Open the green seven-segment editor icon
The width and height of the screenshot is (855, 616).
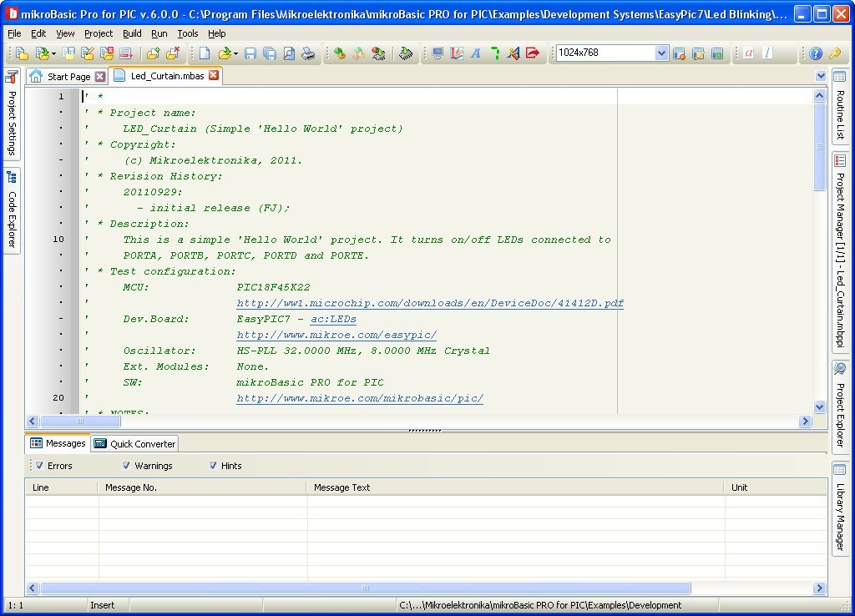tap(495, 53)
